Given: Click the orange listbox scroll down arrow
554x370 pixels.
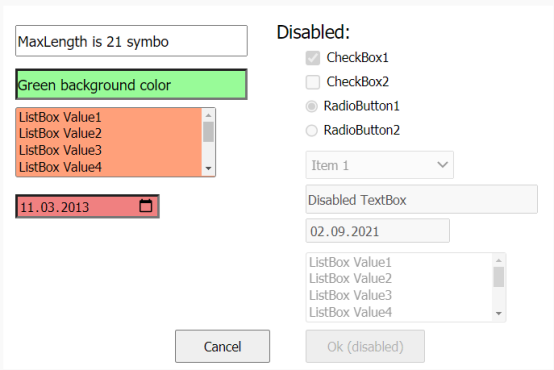Looking at the screenshot, I should pyautogui.click(x=208, y=169).
